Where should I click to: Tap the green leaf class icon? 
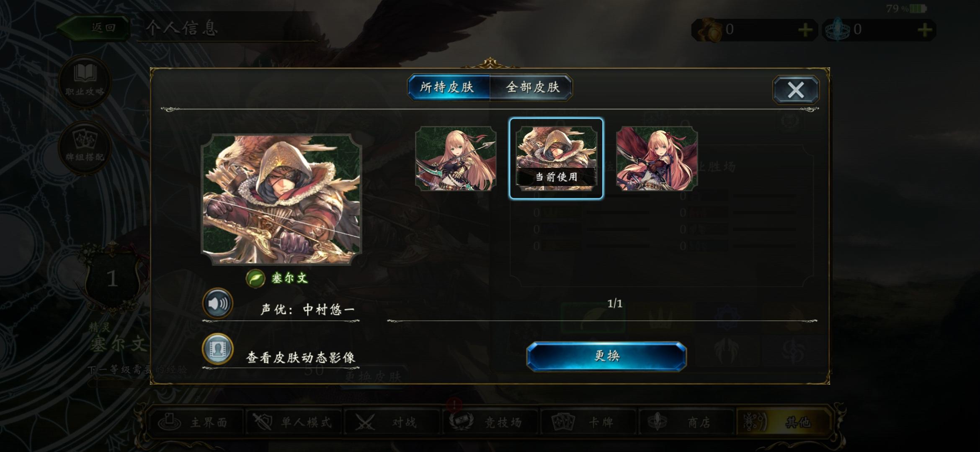[255, 278]
